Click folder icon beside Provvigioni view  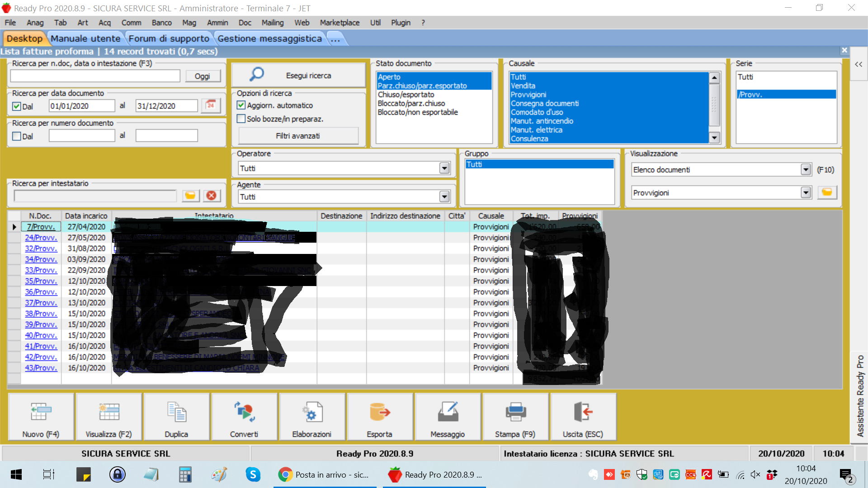[827, 192]
